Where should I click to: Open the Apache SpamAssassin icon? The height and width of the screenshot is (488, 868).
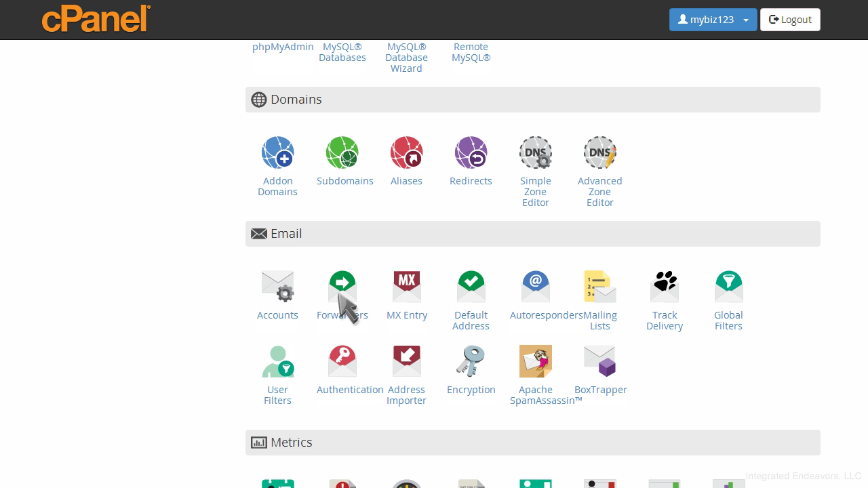point(535,361)
